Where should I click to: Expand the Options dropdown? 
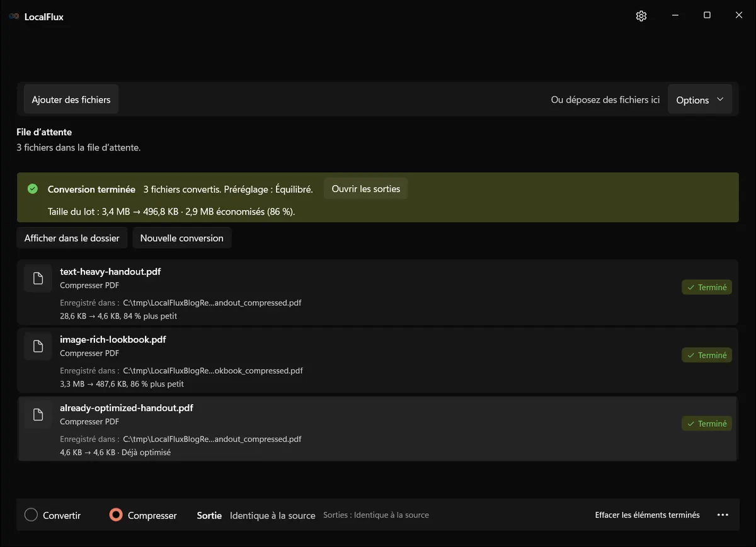coord(700,99)
